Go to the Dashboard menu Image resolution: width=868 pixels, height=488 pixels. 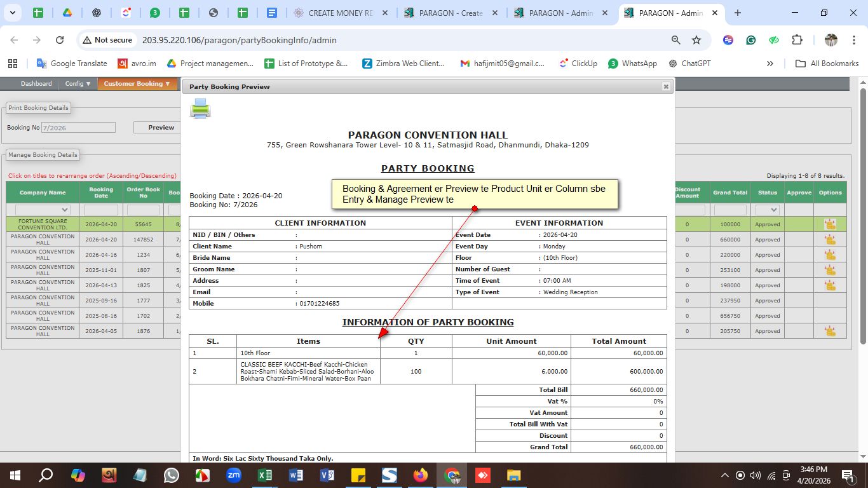click(x=36, y=84)
